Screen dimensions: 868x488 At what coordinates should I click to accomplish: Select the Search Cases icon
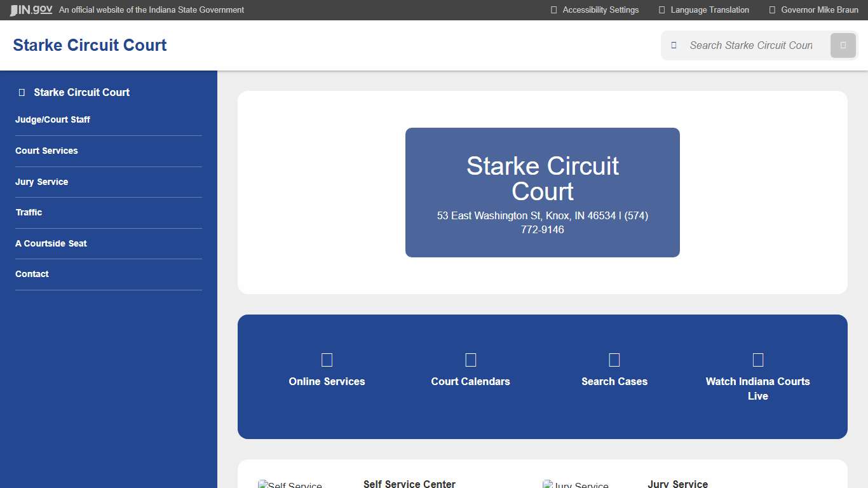coord(614,360)
